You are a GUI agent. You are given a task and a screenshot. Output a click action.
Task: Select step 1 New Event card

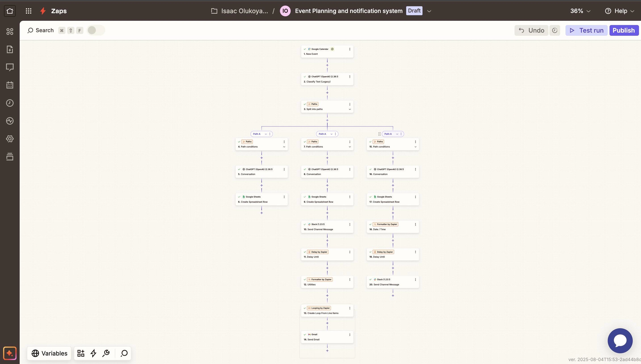(x=327, y=51)
